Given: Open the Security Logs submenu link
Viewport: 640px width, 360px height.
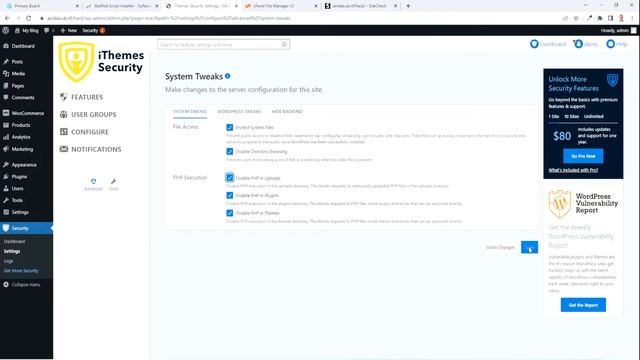Looking at the screenshot, I should click(x=9, y=261).
